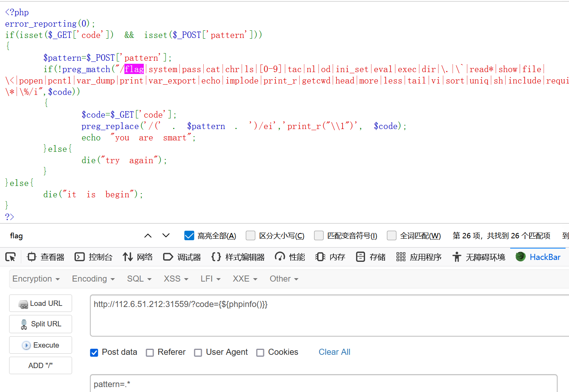Enable the User Agent checkbox

tap(198, 353)
